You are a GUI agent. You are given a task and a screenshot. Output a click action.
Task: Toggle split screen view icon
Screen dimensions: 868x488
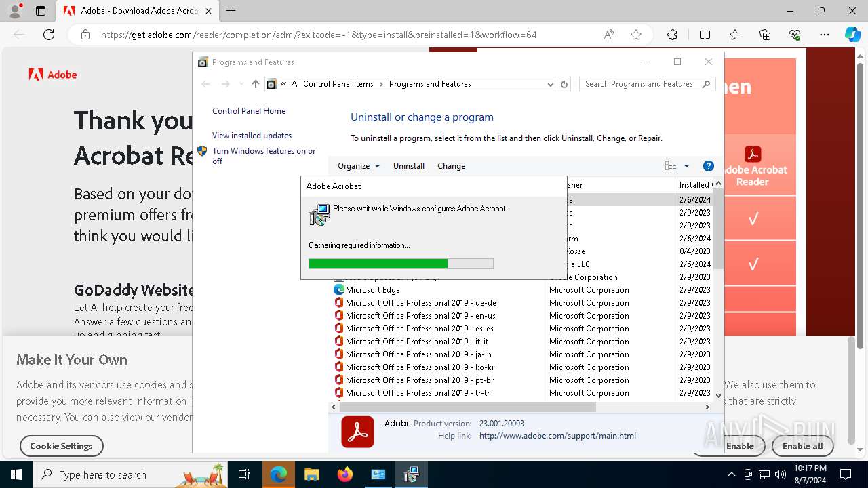[705, 35]
